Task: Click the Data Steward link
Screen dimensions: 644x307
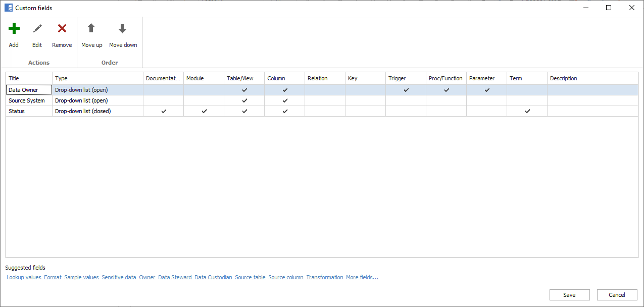Action: coord(175,277)
